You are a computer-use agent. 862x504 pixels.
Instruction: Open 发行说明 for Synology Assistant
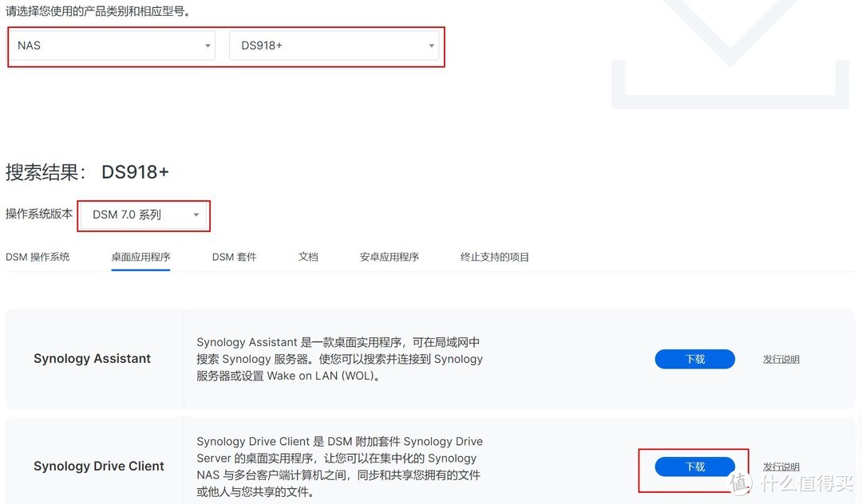tap(781, 359)
